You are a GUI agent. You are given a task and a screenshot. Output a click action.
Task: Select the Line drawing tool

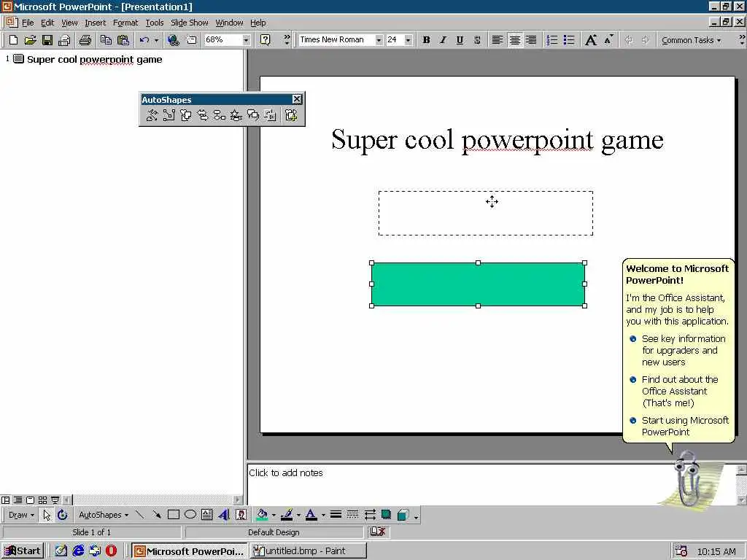139,515
